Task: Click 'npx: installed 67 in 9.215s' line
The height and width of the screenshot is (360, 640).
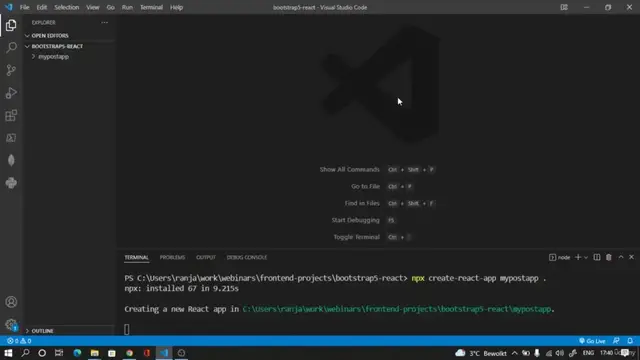Action: [x=182, y=288]
